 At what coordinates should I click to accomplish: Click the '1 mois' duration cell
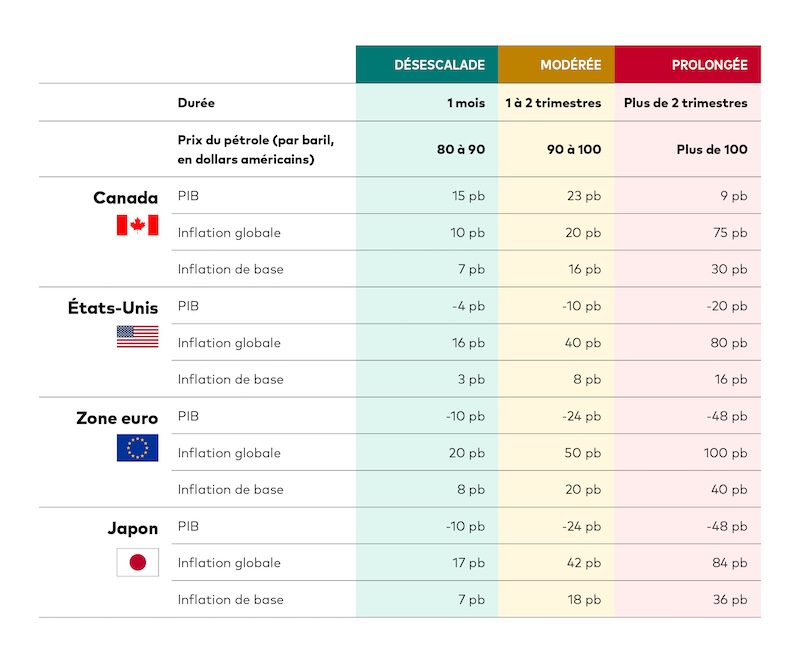[x=466, y=103]
